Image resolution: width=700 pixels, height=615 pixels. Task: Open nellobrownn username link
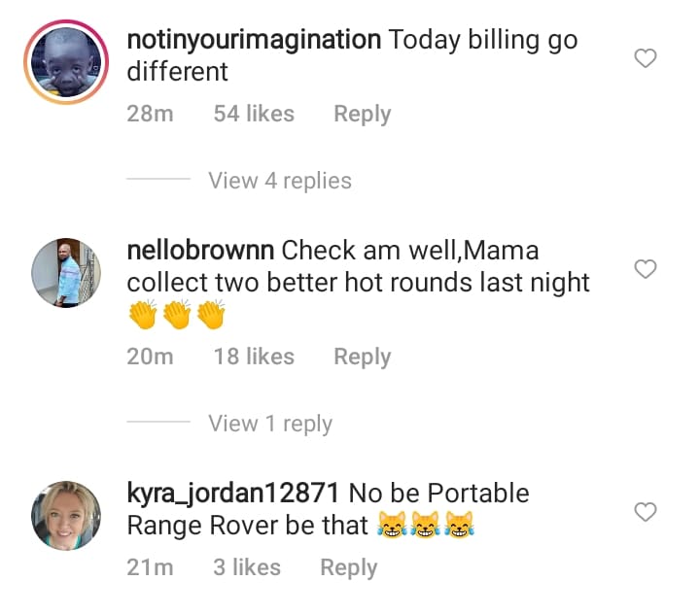tap(200, 251)
